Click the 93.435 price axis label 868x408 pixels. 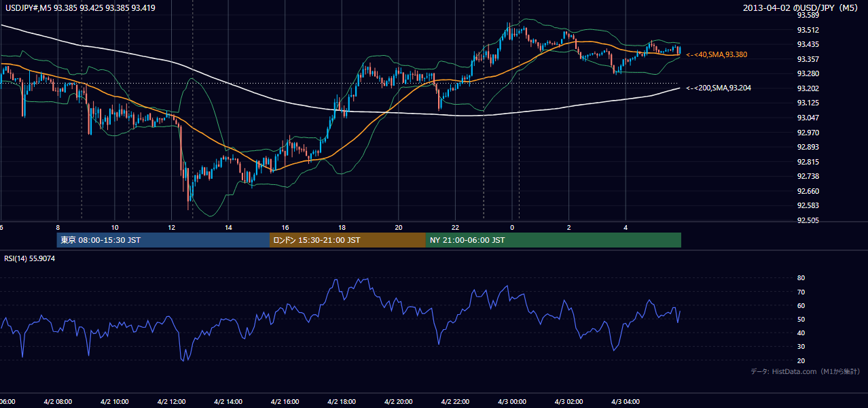[x=808, y=44]
